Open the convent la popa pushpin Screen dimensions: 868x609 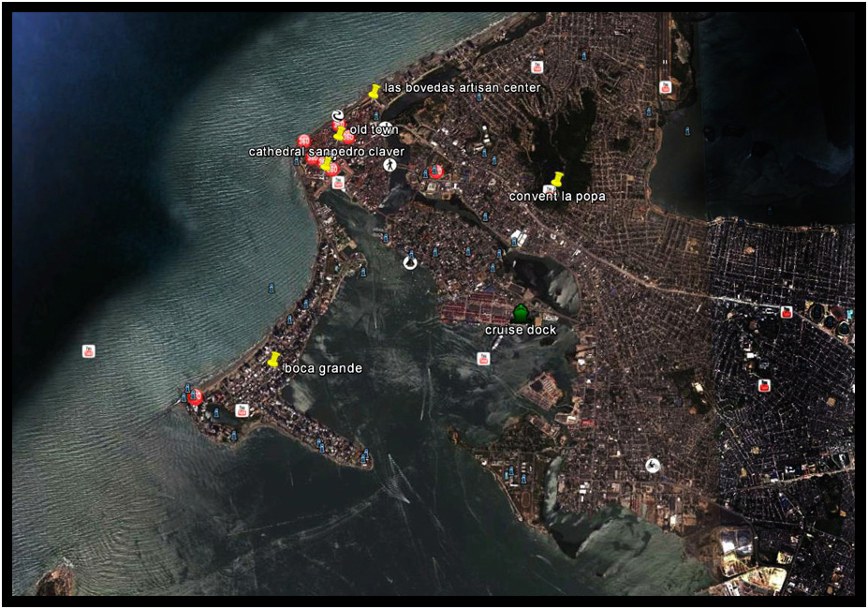557,179
